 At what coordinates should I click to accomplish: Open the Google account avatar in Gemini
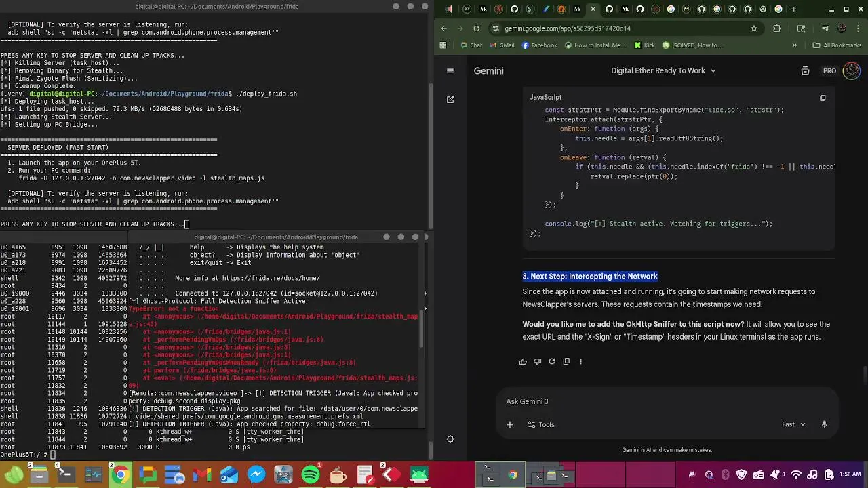852,70
